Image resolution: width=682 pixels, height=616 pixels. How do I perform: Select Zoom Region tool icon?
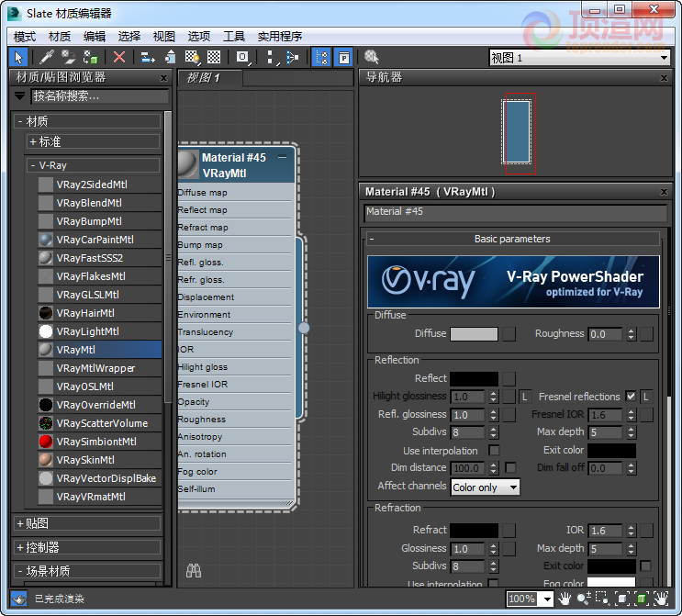tap(602, 599)
